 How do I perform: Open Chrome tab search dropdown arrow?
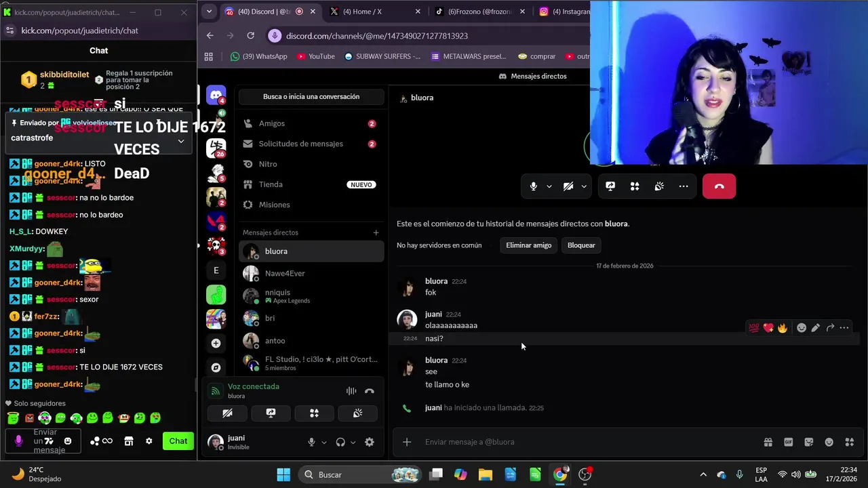(x=209, y=12)
